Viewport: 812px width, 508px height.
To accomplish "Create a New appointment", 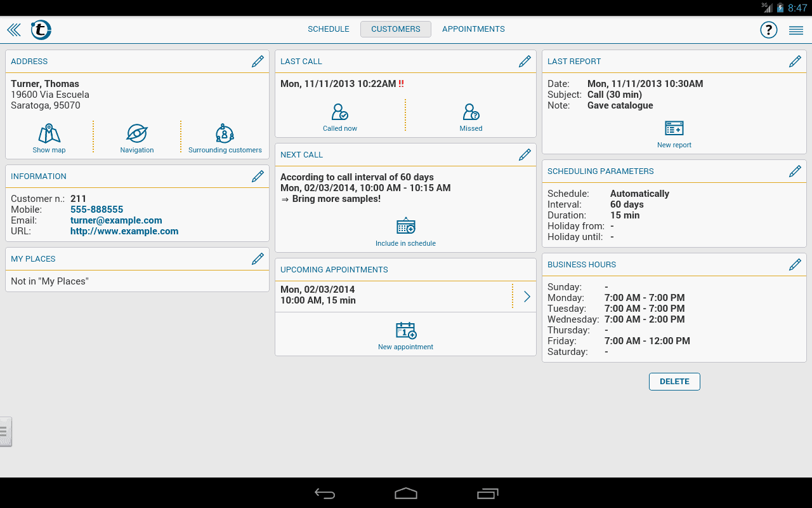I will coord(406,336).
